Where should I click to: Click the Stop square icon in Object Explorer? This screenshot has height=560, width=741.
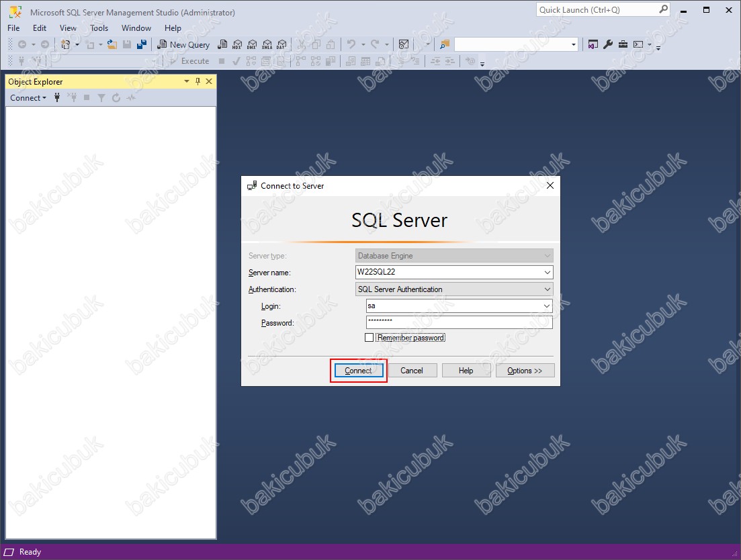click(87, 98)
